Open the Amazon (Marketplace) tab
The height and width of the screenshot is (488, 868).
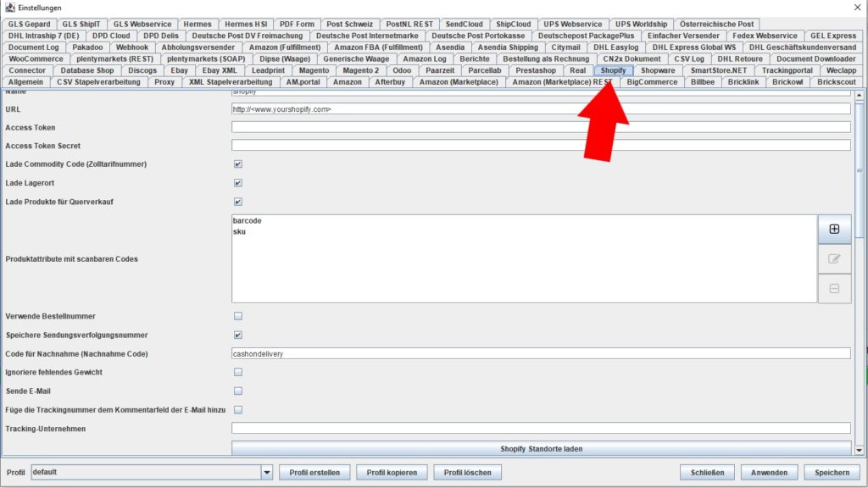[459, 82]
